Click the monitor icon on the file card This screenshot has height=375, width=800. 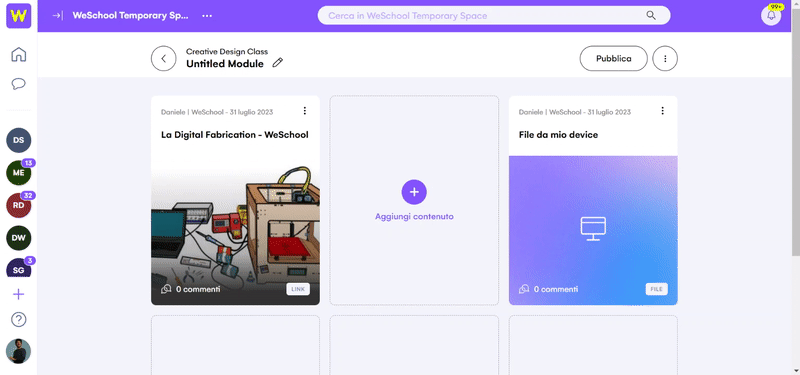[x=593, y=229]
